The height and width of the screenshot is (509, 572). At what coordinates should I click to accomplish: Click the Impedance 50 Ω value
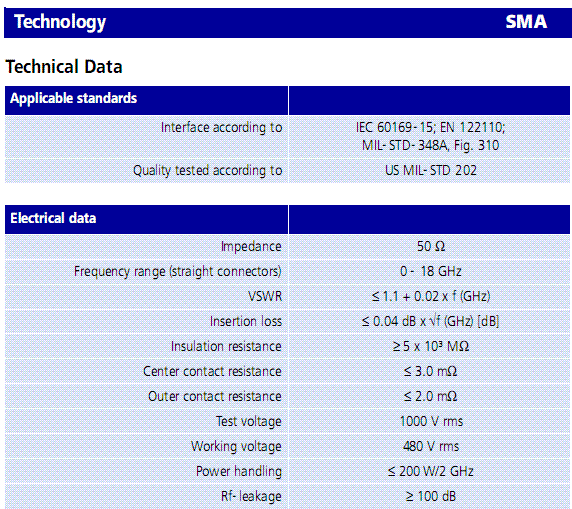[431, 246]
